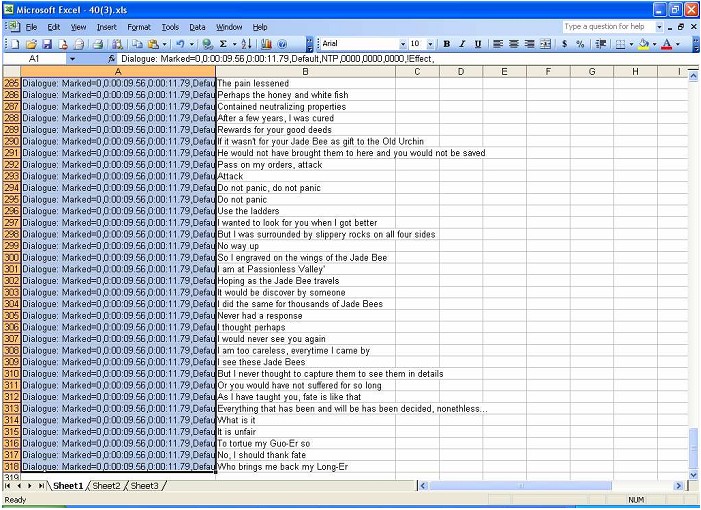Image resolution: width=701 pixels, height=510 pixels.
Task: Open the Insert menu
Action: [106, 27]
